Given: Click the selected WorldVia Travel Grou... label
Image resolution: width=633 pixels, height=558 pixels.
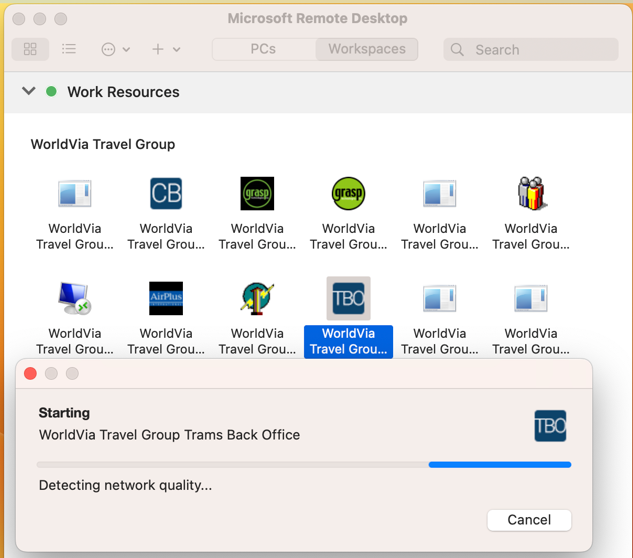Looking at the screenshot, I should tap(348, 342).
